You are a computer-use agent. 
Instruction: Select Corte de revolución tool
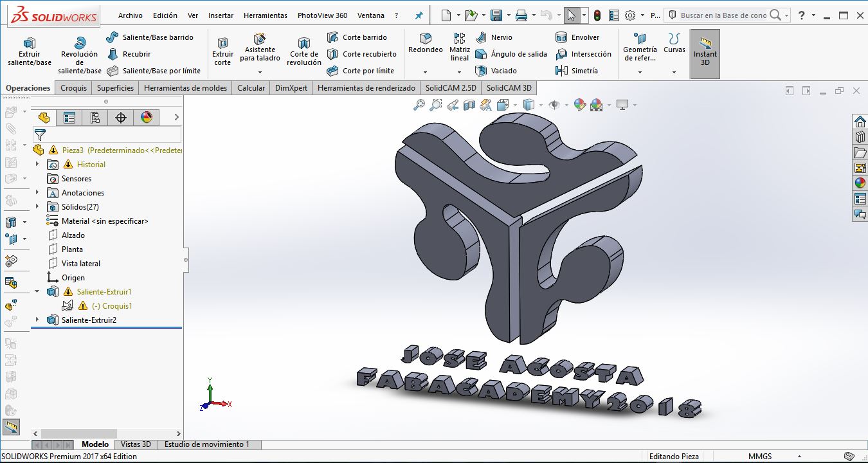coord(304,51)
